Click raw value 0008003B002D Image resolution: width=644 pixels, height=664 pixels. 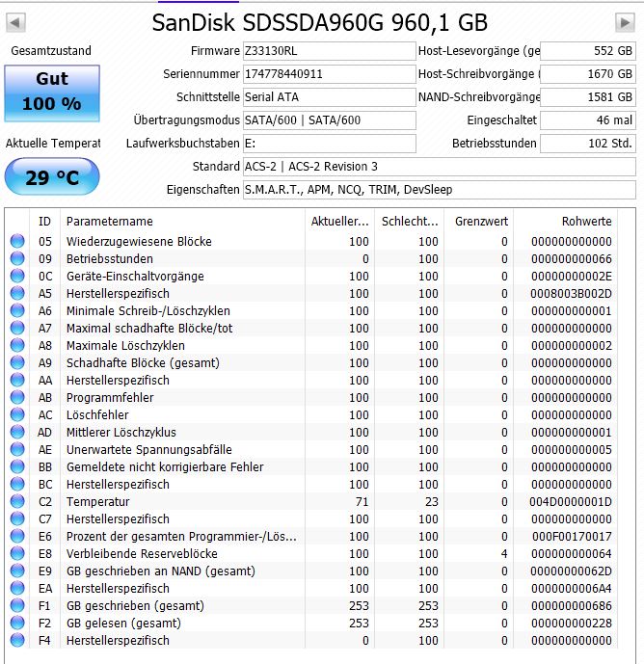[571, 294]
